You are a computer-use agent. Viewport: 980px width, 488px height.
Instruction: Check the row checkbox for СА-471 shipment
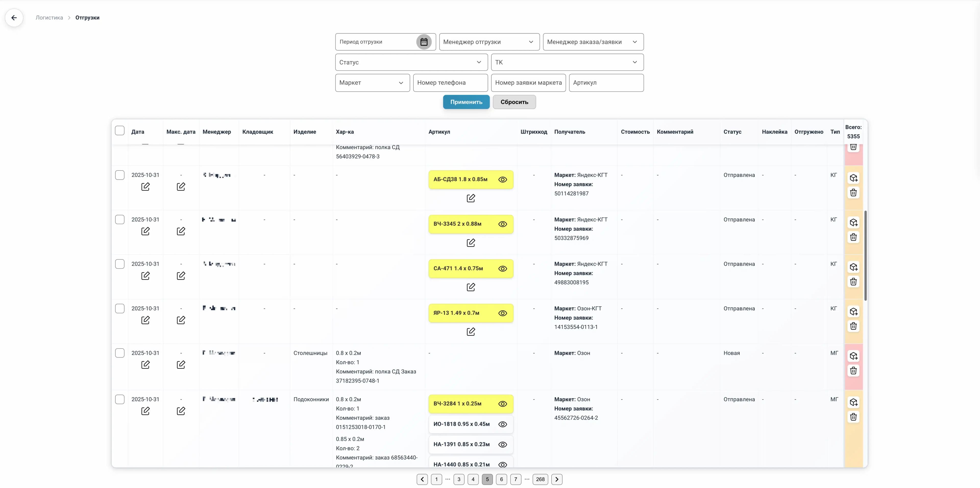coord(119,264)
